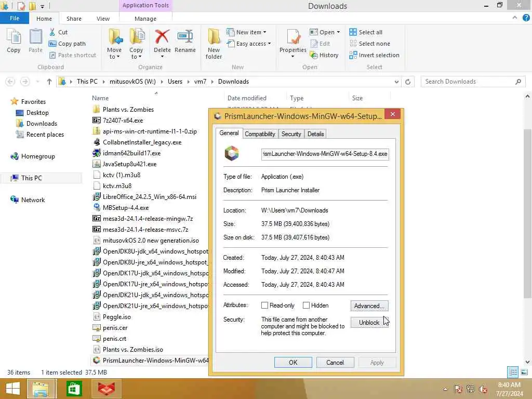Switch to the Manage ribbon tab
This screenshot has width=532, height=399.
[145, 19]
